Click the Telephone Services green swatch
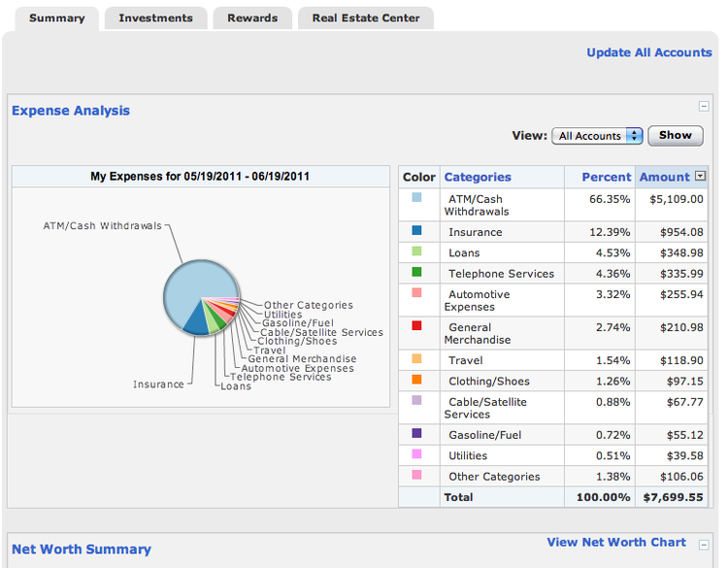The height and width of the screenshot is (568, 728). [x=416, y=273]
